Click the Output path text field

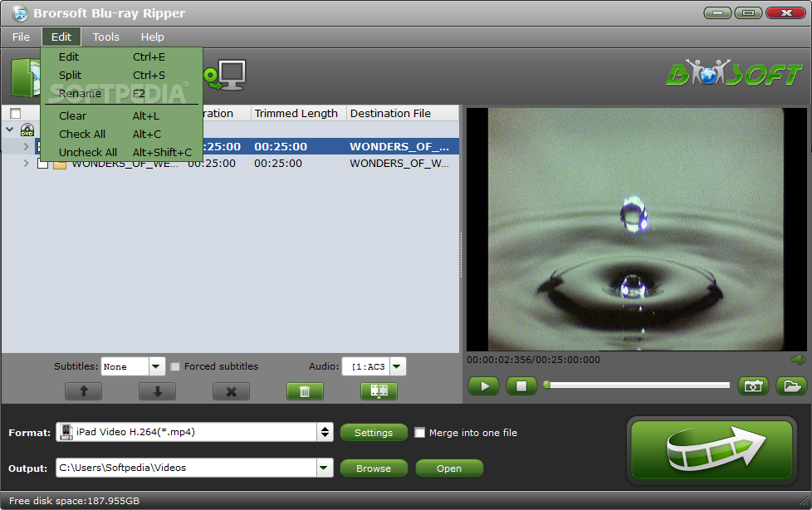click(x=187, y=468)
